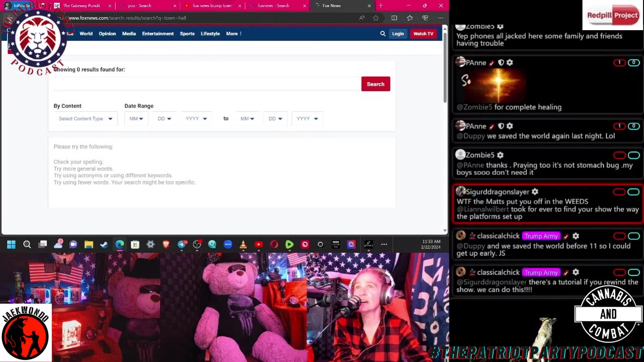The image size is (644, 362).
Task: Open Telegram from the taskbar
Action: (x=182, y=244)
